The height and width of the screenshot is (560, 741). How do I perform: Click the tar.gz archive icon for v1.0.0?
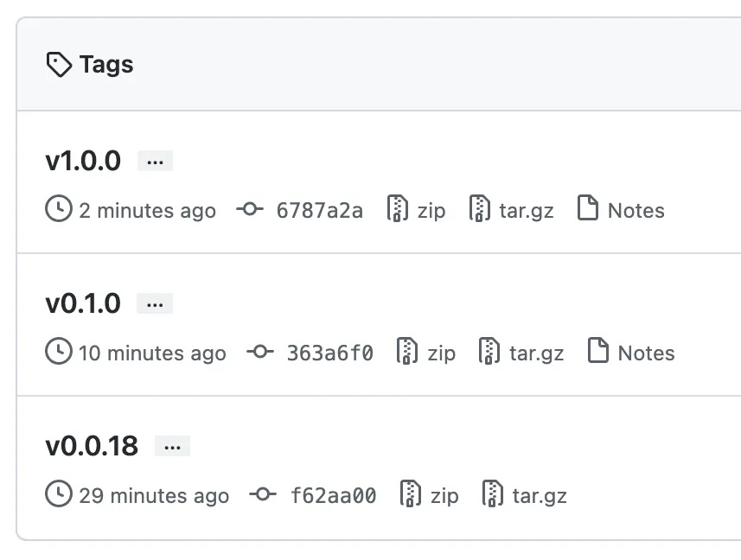(x=480, y=210)
